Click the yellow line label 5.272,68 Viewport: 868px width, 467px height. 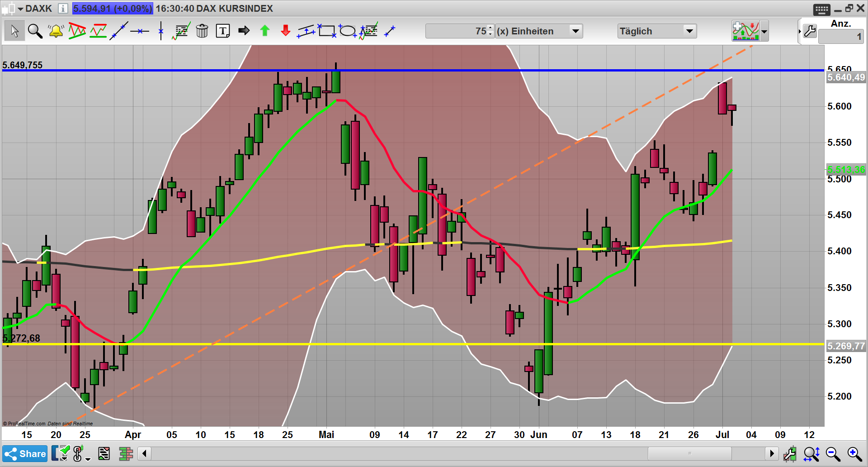[21, 338]
